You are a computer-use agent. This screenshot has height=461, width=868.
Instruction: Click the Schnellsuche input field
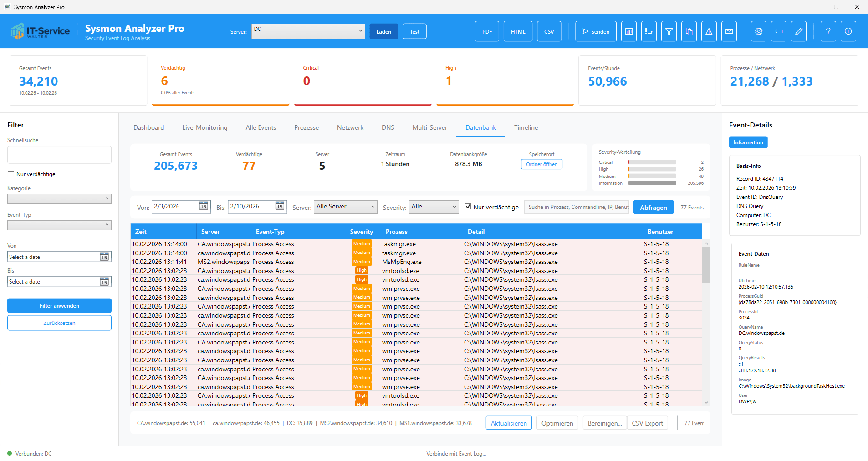(x=59, y=155)
